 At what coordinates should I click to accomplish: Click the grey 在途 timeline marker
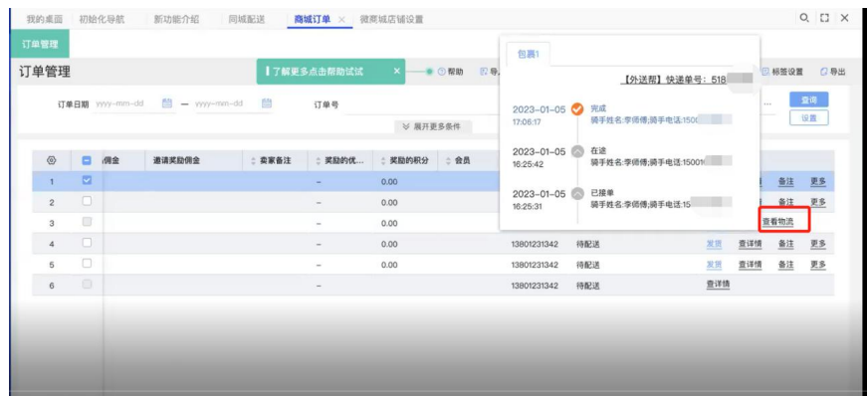pos(577,151)
